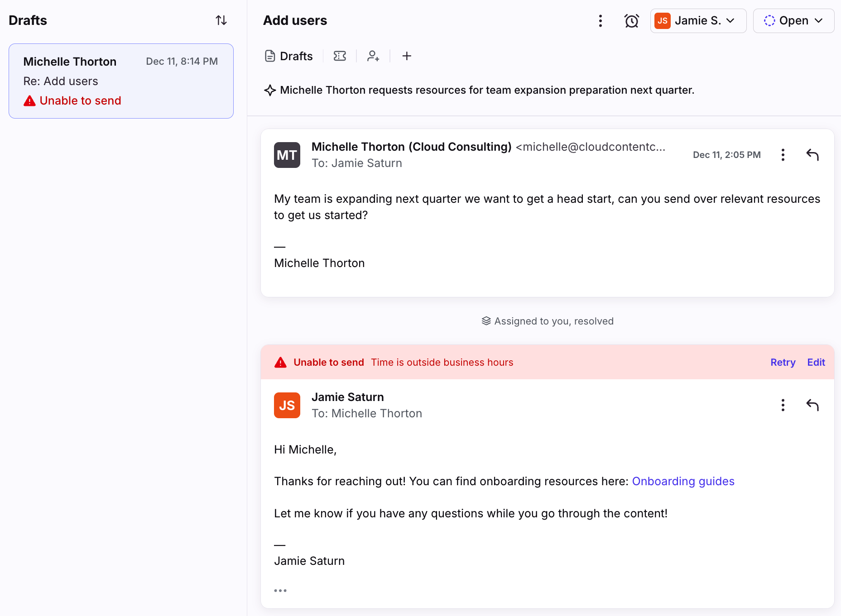Image resolution: width=841 pixels, height=616 pixels.
Task: Open more options on Michelle's message
Action: 783,155
